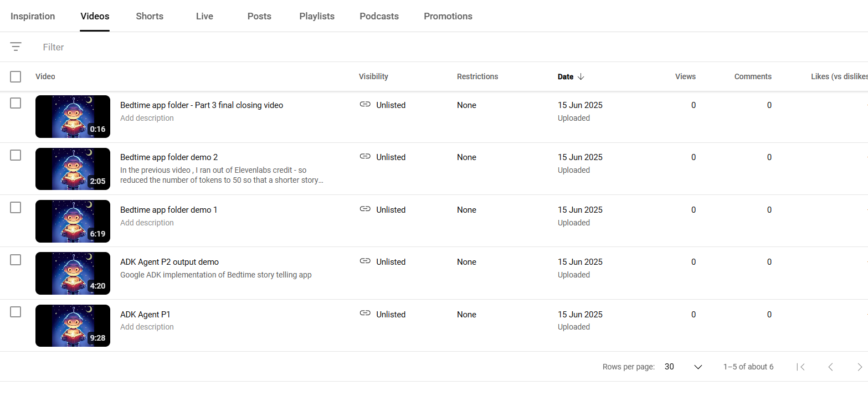Screen dimensions: 868x406
Task: Open the 6:19 Bedtime demo 1 thumbnail
Action: point(73,221)
